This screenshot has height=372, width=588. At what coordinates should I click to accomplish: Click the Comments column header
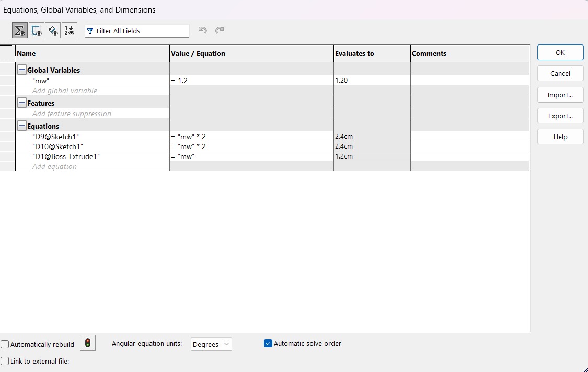point(470,53)
